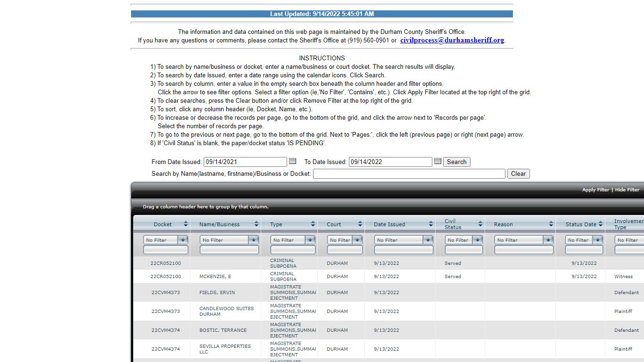The width and height of the screenshot is (644, 362).
Task: Click the Reason filter text box
Action: (x=524, y=250)
